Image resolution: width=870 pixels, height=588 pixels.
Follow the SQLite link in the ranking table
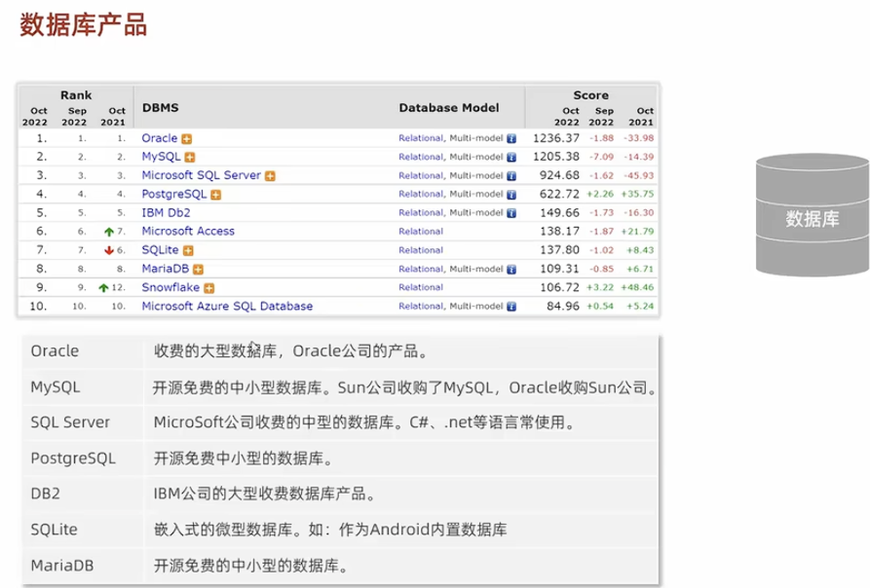click(160, 250)
